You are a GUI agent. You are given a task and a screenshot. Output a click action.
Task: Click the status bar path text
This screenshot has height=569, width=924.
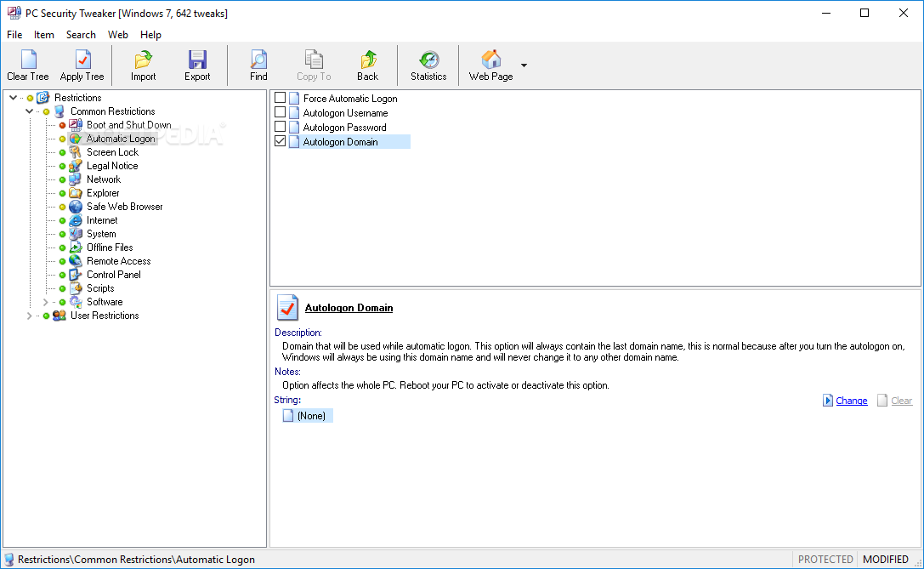point(136,560)
